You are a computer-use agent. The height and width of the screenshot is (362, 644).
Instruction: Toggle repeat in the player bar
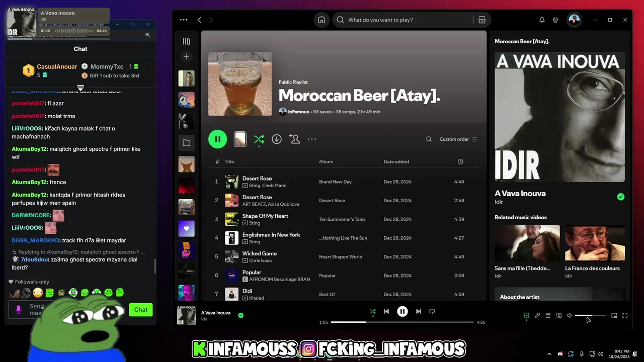[432, 311]
